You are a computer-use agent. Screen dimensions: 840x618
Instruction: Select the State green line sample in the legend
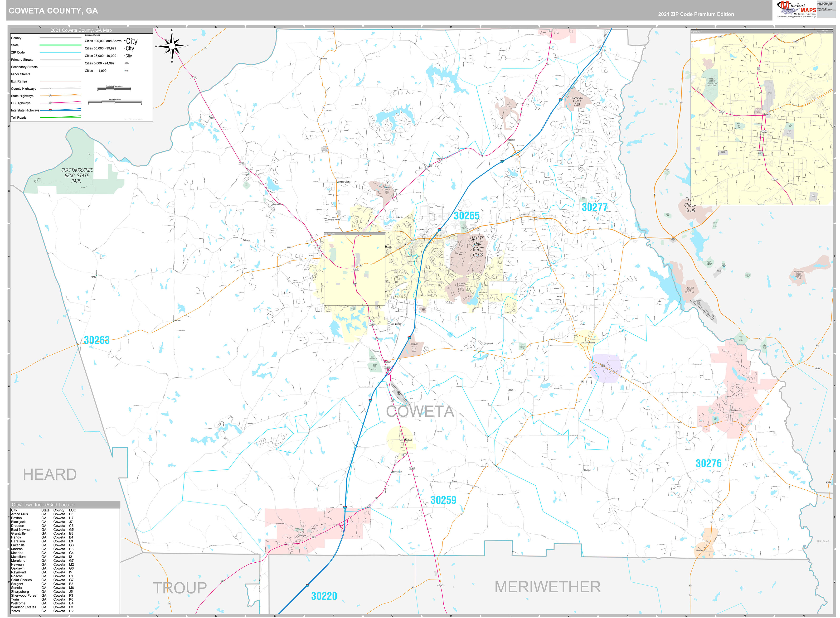click(x=60, y=45)
